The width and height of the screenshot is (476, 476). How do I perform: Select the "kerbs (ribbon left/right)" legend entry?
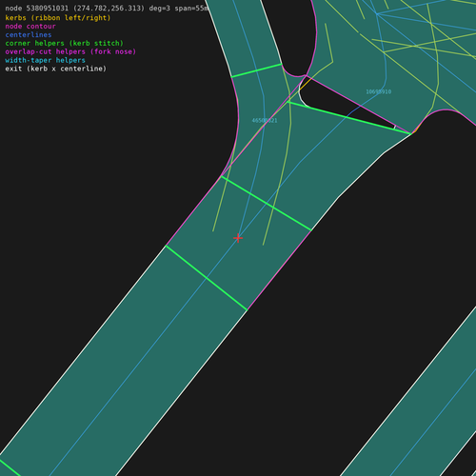tap(58, 18)
